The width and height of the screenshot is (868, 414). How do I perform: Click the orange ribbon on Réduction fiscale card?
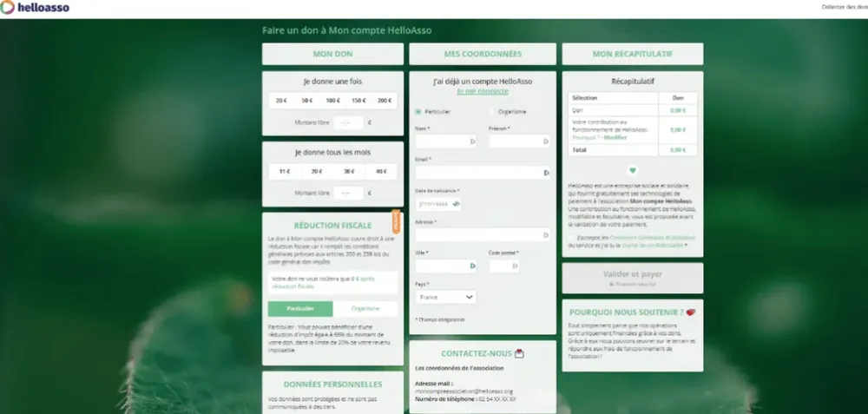(x=396, y=221)
